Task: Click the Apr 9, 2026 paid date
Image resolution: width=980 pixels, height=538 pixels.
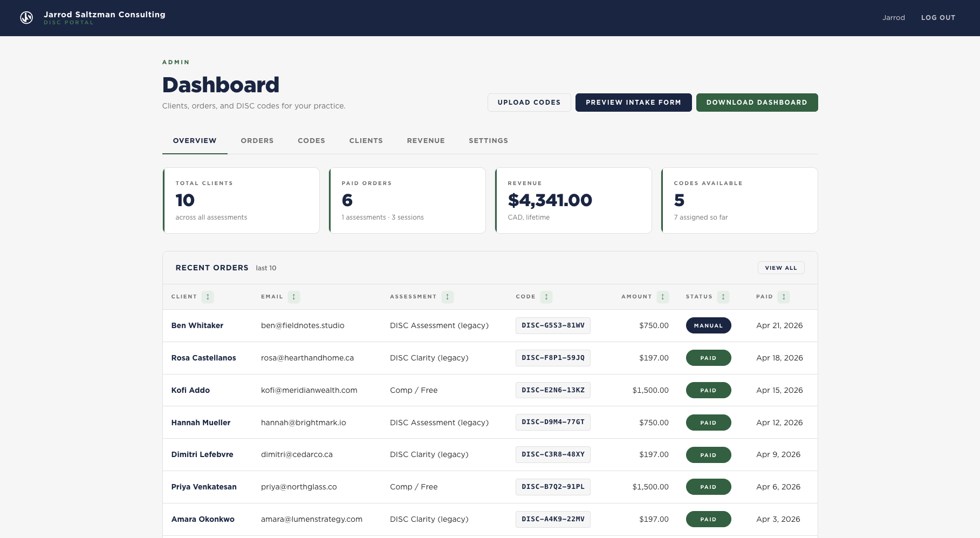Action: click(x=778, y=454)
